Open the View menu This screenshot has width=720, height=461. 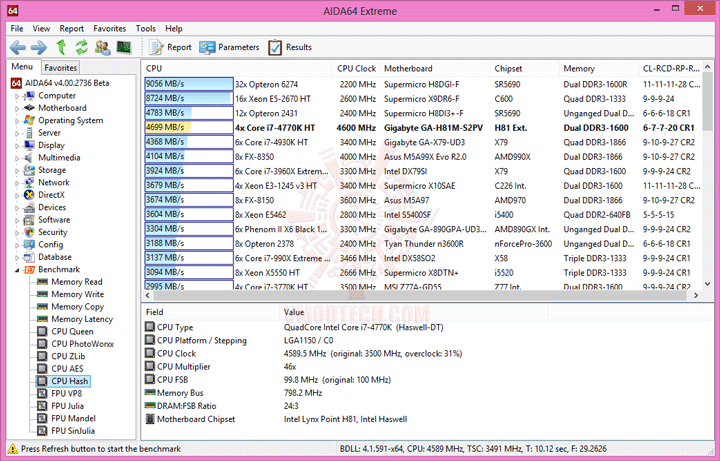pos(41,28)
